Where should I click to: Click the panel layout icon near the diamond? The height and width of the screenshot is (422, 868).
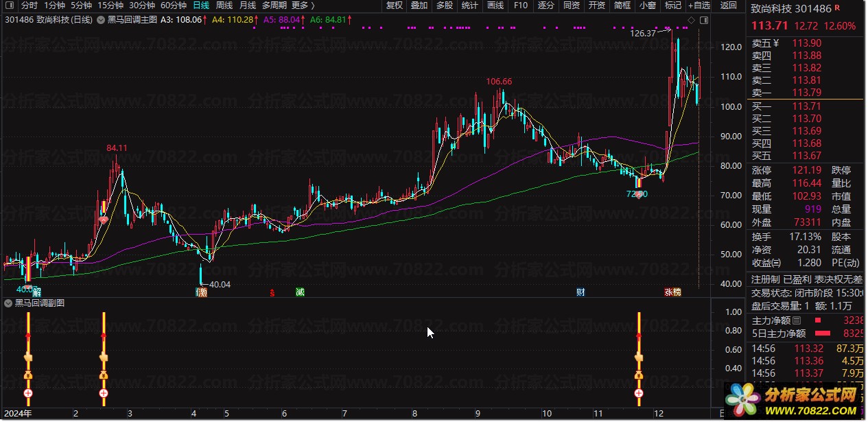pyautogui.click(x=703, y=20)
